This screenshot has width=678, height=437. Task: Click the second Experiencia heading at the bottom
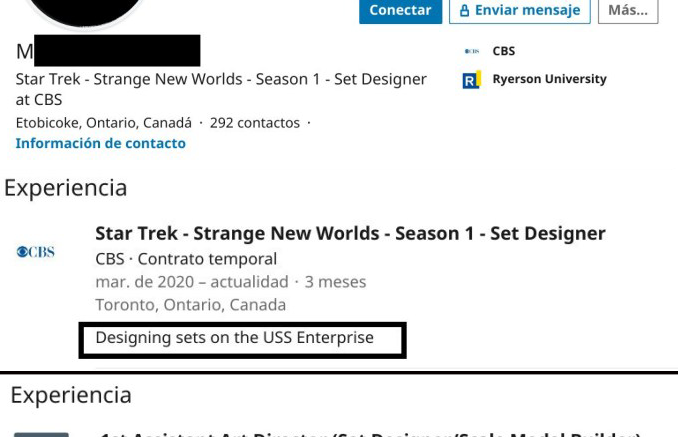(71, 396)
